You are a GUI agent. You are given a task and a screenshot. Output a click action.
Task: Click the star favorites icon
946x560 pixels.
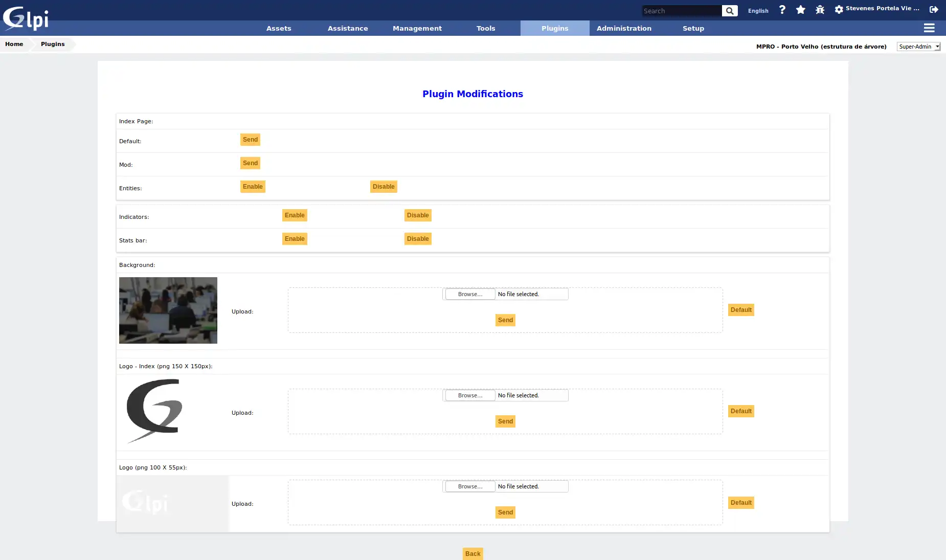pyautogui.click(x=800, y=9)
